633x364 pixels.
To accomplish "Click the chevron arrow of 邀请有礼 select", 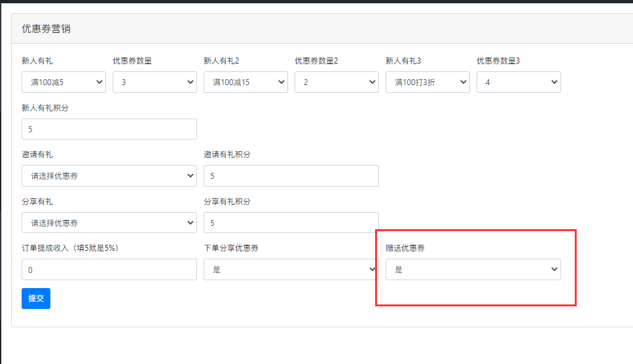I will click(x=190, y=176).
